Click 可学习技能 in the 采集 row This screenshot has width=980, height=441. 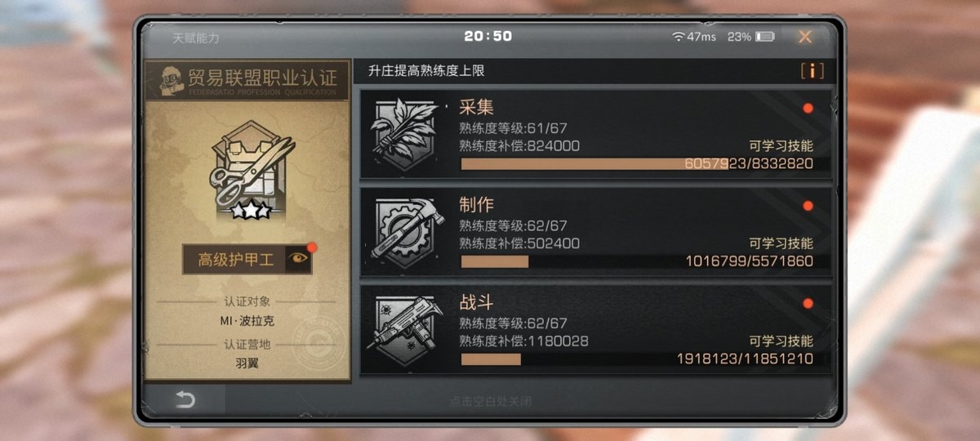[781, 146]
